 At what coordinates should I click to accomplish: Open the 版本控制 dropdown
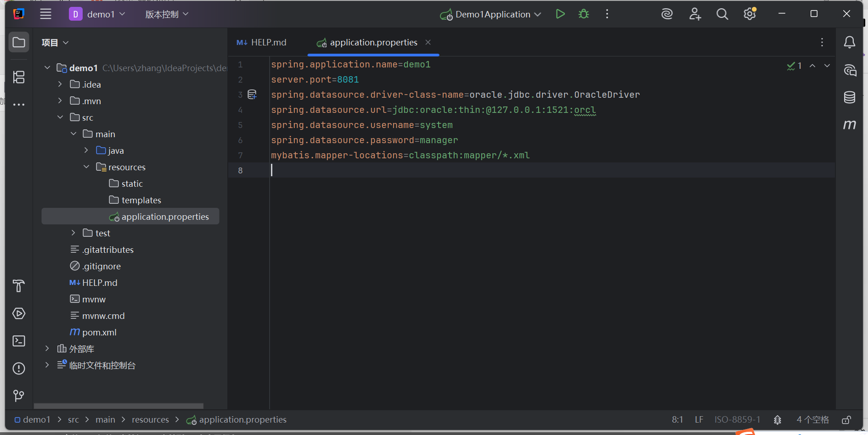[x=166, y=14]
